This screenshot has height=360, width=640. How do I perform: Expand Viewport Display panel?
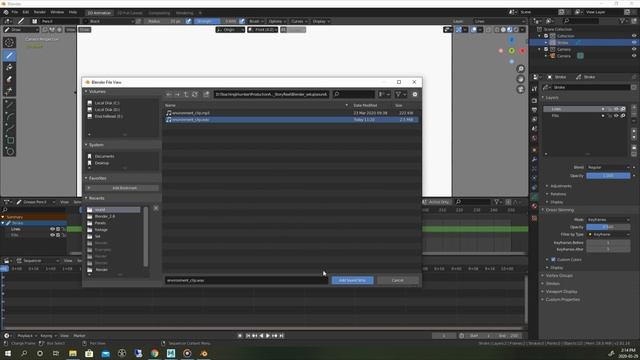point(562,291)
